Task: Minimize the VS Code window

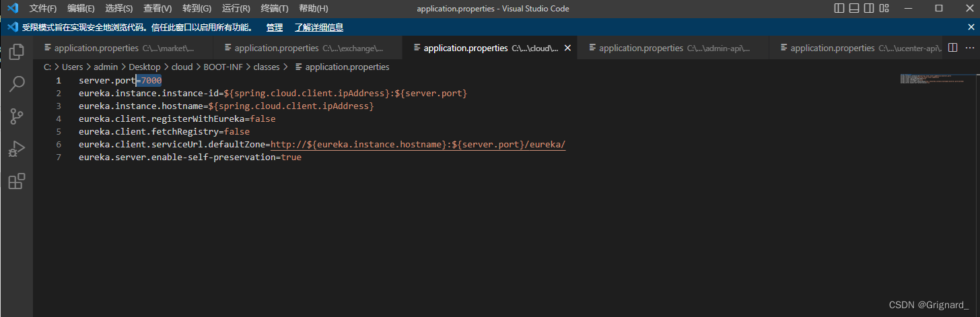Action: click(x=909, y=8)
